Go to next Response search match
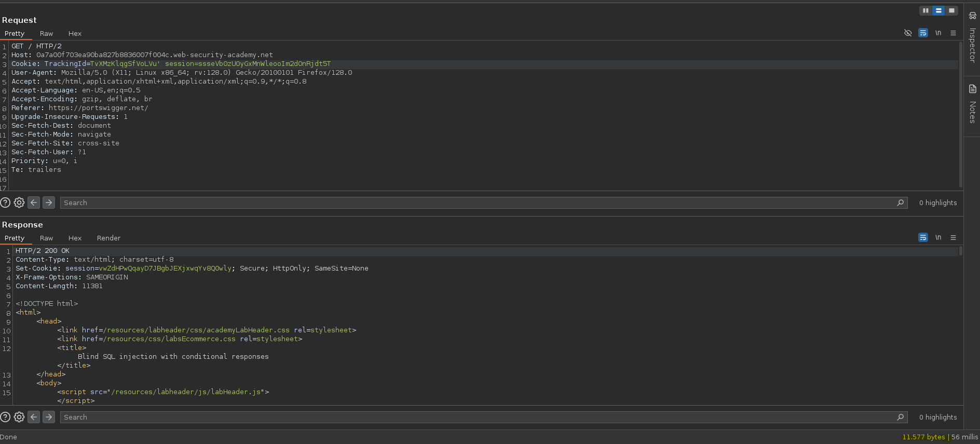This screenshot has height=444, width=980. coord(49,417)
